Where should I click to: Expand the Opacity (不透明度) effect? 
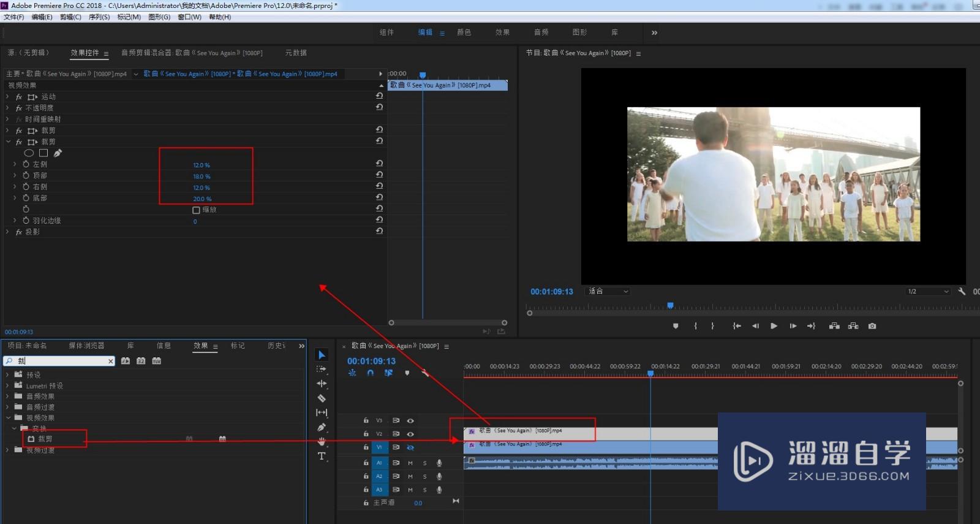click(7, 108)
